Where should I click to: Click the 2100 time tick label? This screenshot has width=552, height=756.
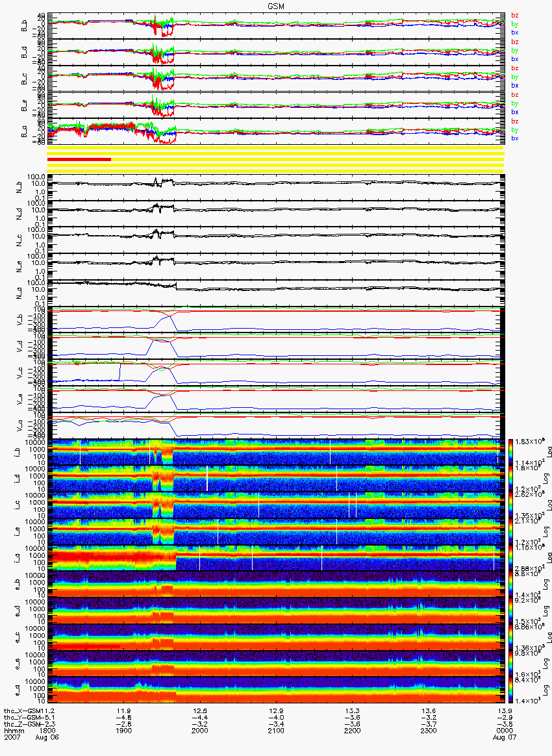point(276,731)
